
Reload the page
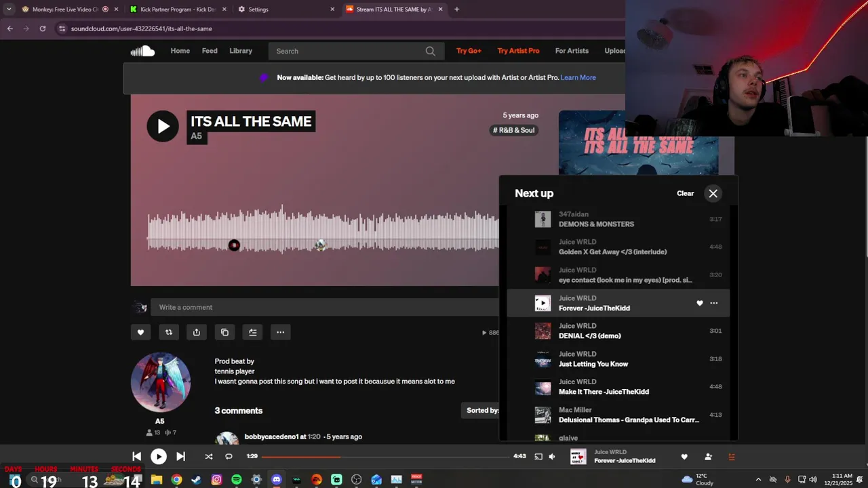(x=42, y=28)
